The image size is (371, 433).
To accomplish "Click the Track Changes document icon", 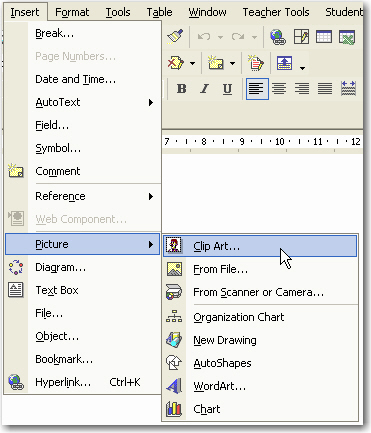I will 256,63.
